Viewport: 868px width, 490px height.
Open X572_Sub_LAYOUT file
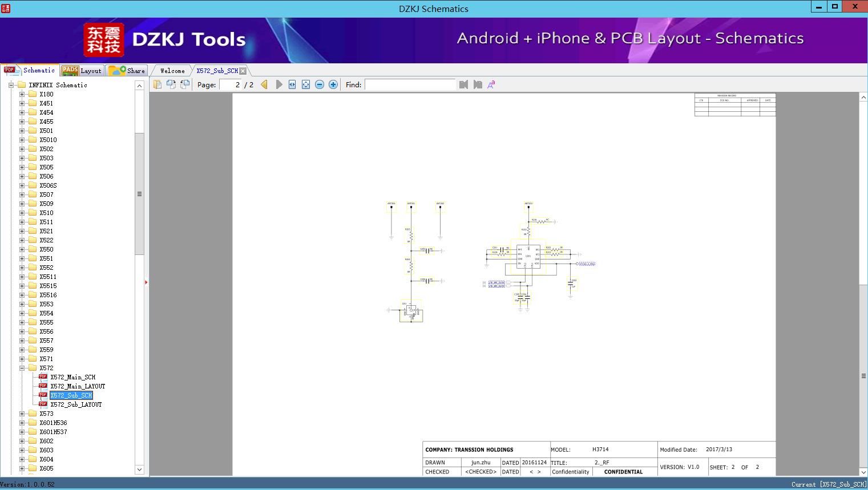coord(76,404)
